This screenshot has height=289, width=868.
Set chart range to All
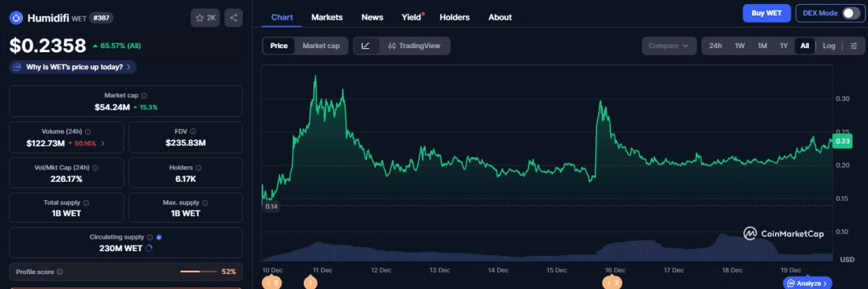[x=805, y=46]
